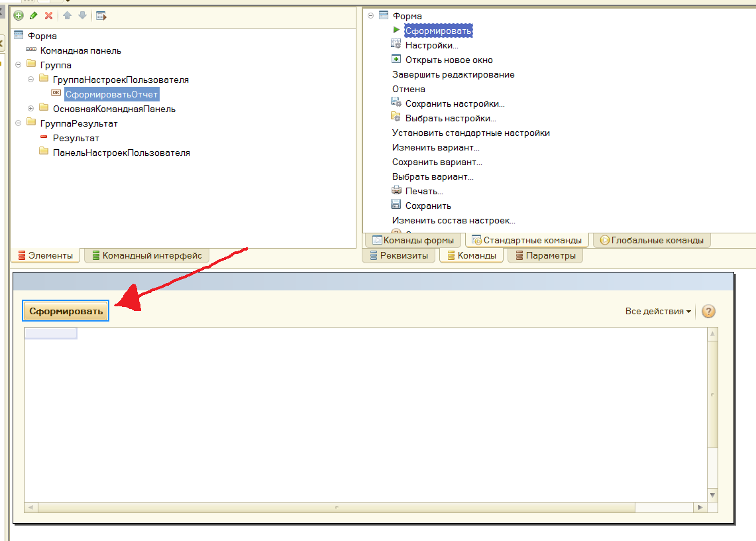Image resolution: width=756 pixels, height=541 pixels.
Task: Select Результат item in elements tree
Action: pos(76,138)
